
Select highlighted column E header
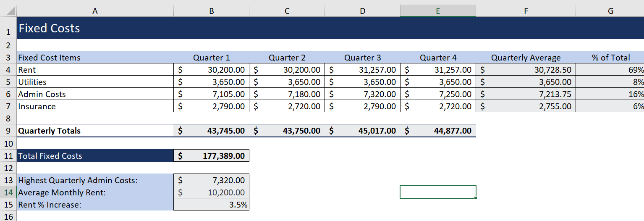click(x=438, y=12)
